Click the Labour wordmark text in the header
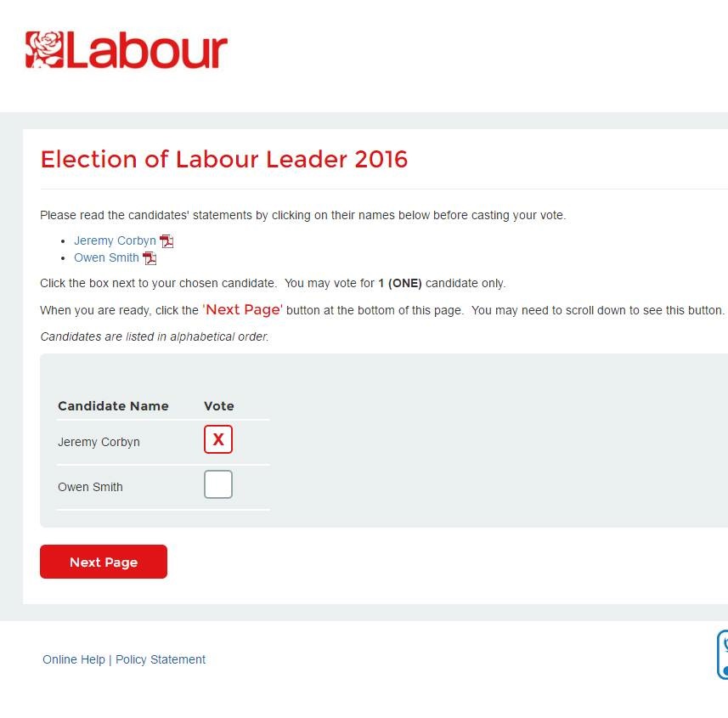 coord(147,51)
